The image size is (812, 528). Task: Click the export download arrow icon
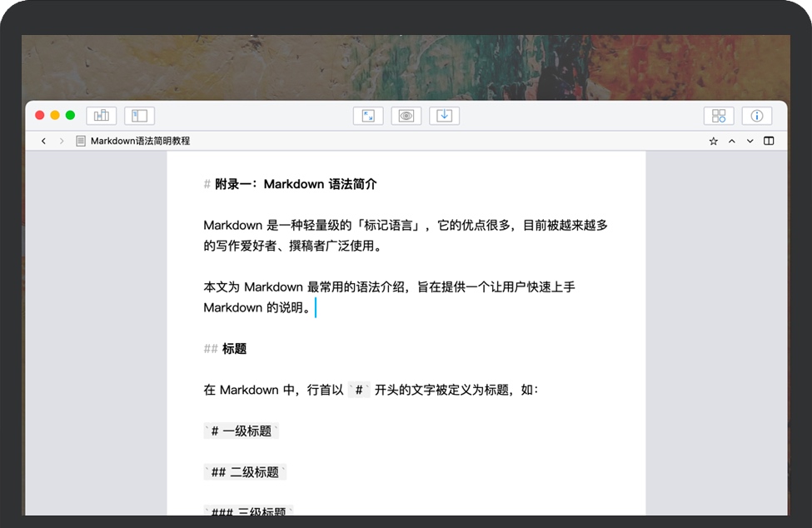(445, 116)
